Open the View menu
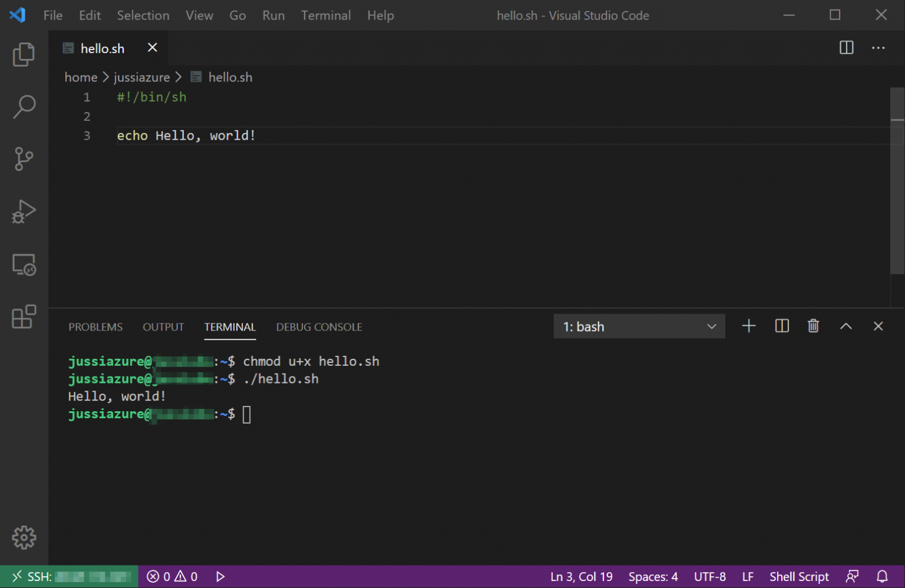The image size is (905, 588). (x=199, y=15)
